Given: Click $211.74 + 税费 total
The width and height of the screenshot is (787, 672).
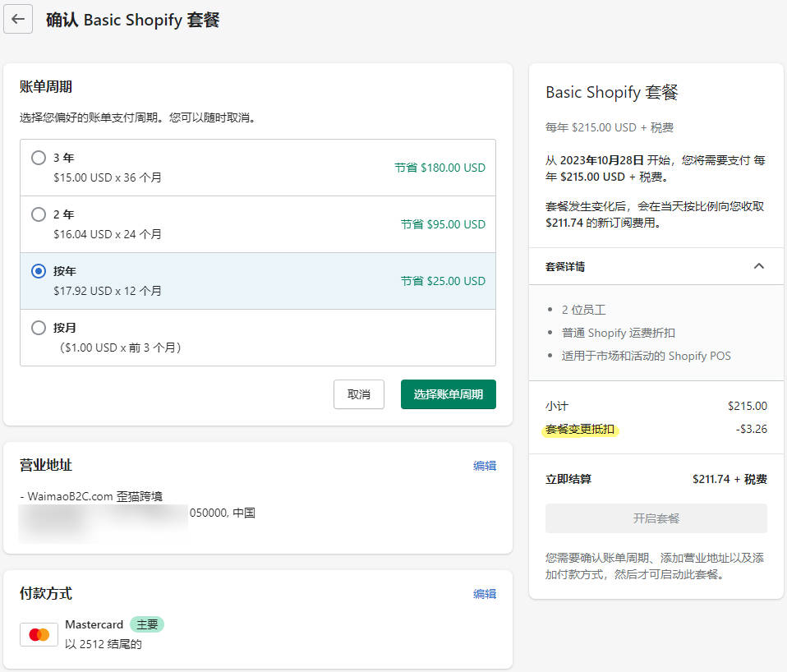Looking at the screenshot, I should [729, 479].
